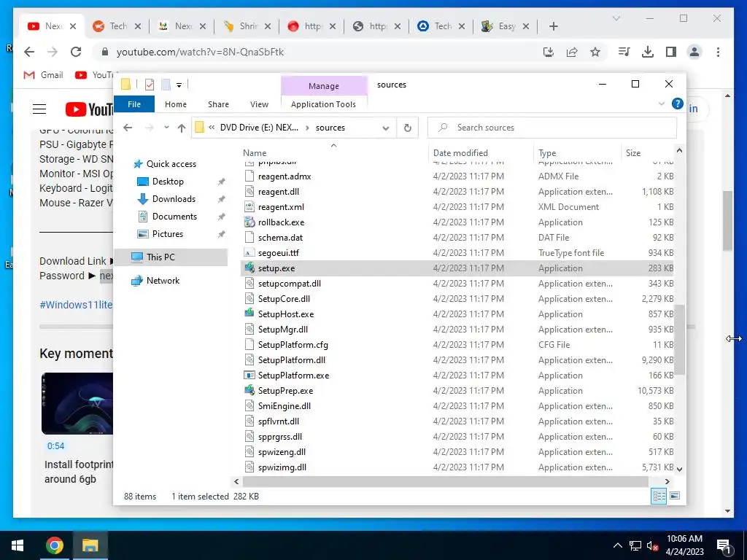Open the notification center icon
Screen dimensions: 747x560
[x=724, y=546]
